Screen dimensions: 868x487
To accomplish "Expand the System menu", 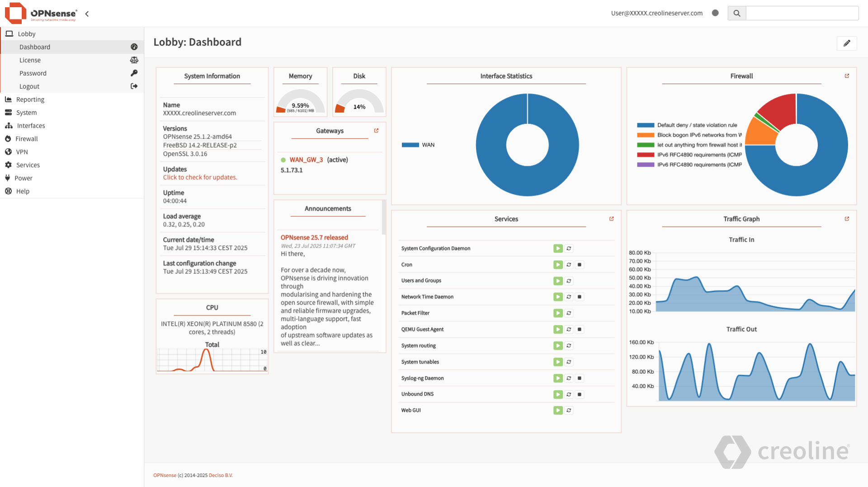I will [x=72, y=112].
